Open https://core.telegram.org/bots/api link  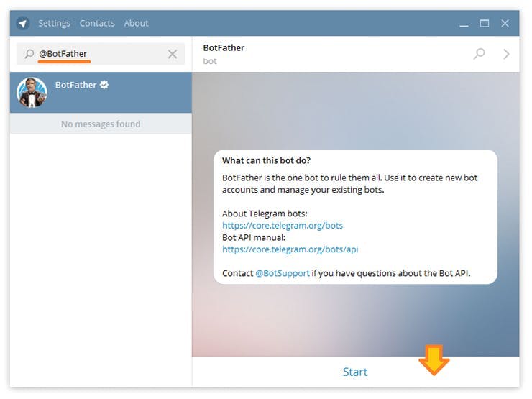pos(290,249)
